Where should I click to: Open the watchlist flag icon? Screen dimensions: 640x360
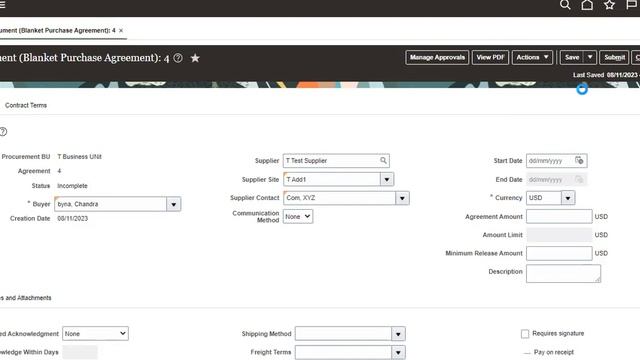[632, 5]
